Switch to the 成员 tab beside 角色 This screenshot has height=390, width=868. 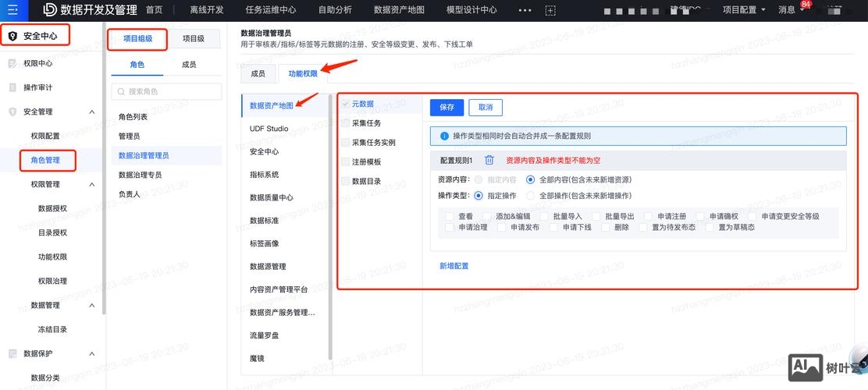point(189,65)
